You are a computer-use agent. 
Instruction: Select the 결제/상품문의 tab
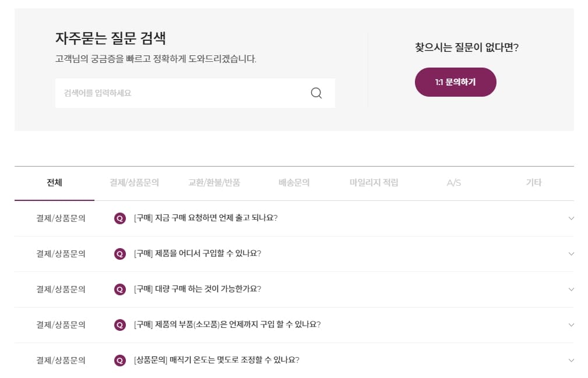132,182
